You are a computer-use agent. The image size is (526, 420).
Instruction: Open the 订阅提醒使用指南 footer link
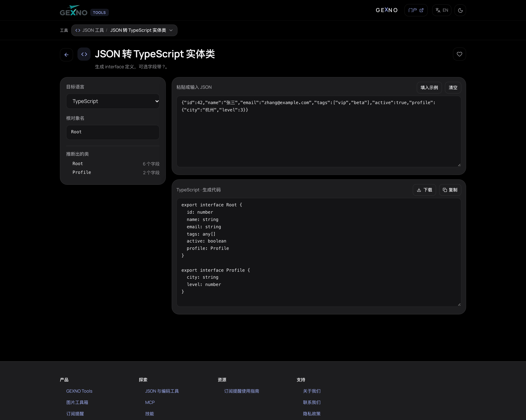(x=241, y=391)
